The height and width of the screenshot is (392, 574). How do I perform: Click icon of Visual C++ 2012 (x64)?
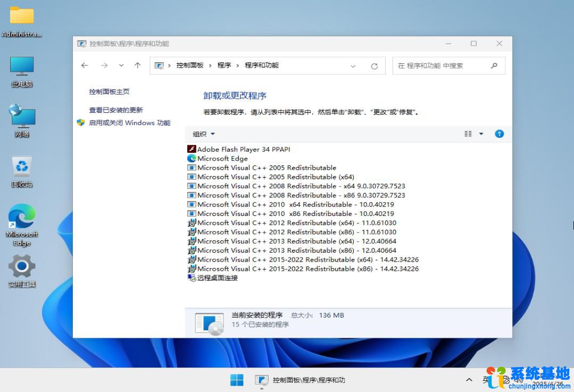click(x=192, y=222)
